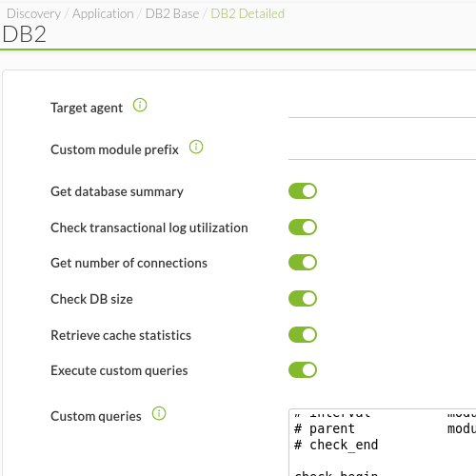Select the DB2 Detailed breadcrumb item
This screenshot has height=476, width=476.
[248, 13]
